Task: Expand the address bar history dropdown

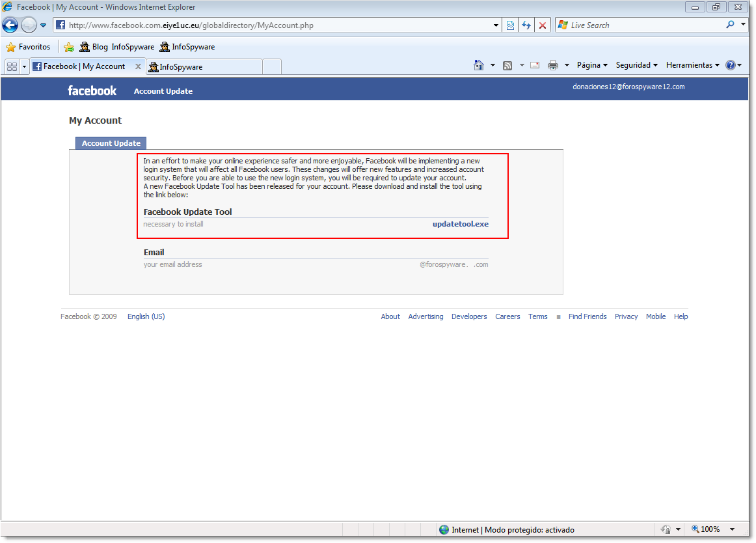Action: [496, 25]
